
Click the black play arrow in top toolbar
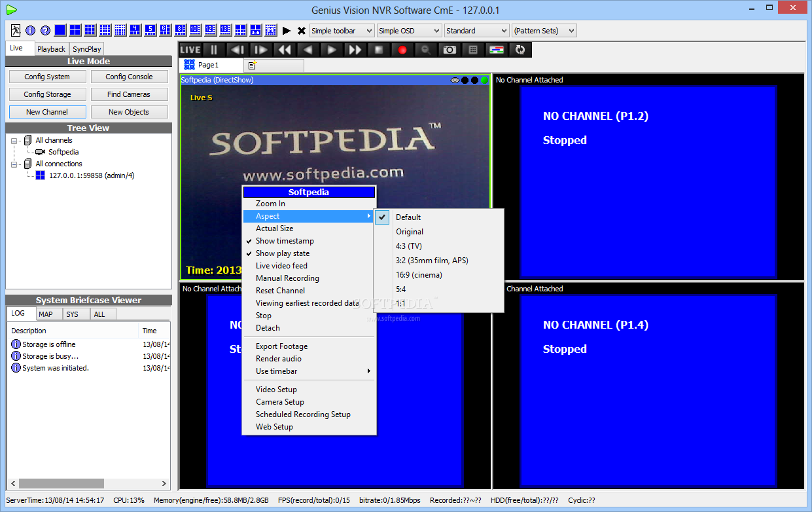click(286, 30)
